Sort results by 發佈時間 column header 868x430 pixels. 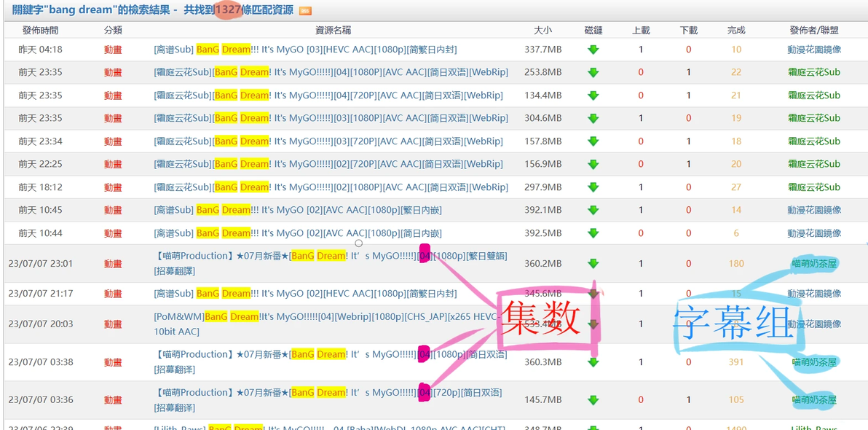[x=40, y=31]
